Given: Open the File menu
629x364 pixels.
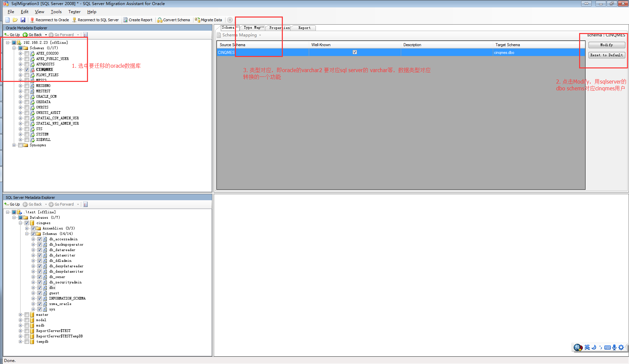Looking at the screenshot, I should (11, 12).
